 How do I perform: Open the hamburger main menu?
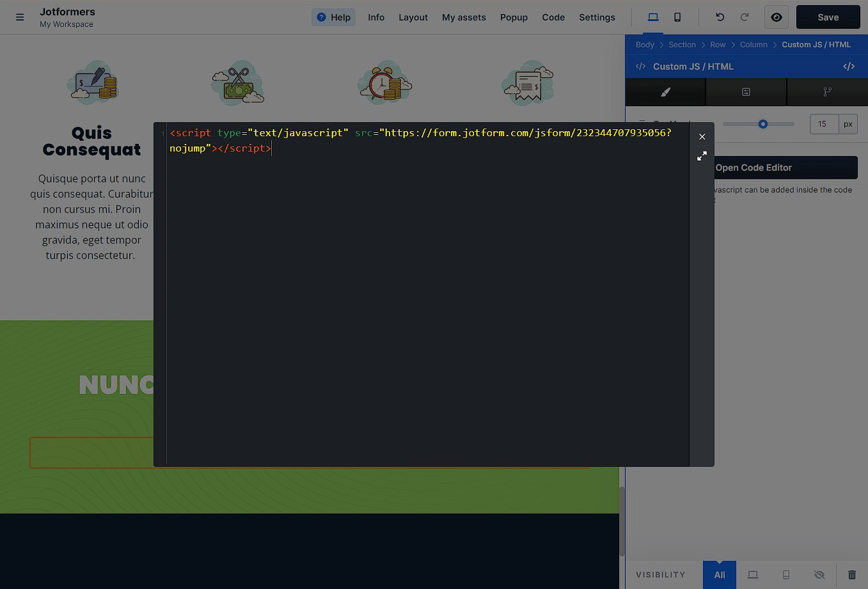click(x=20, y=17)
